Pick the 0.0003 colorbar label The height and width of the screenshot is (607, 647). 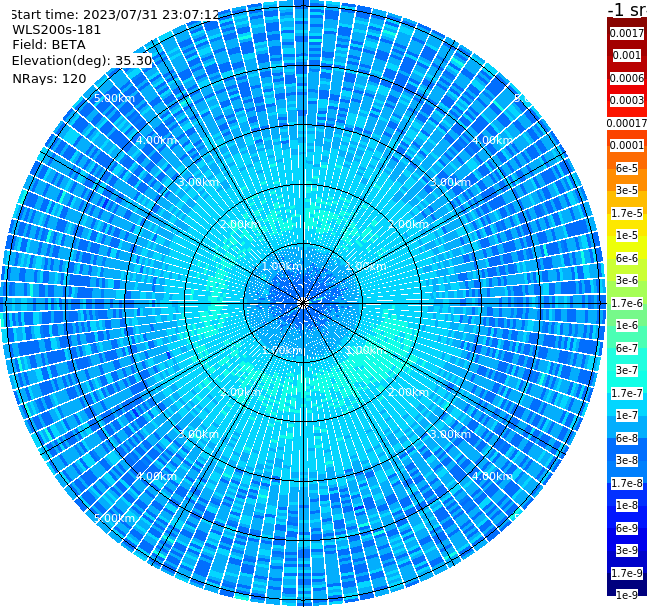click(x=627, y=100)
